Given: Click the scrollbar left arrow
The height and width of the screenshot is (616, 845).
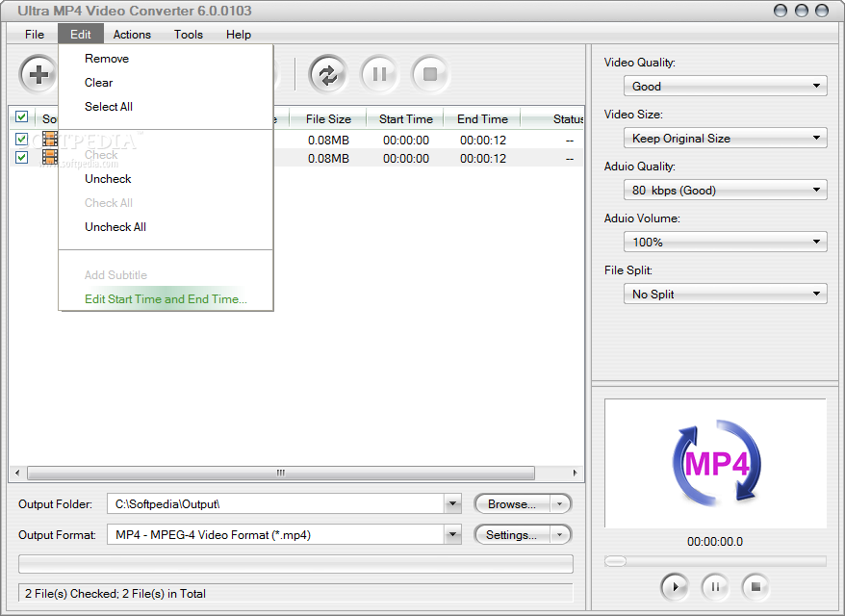Looking at the screenshot, I should pos(17,473).
